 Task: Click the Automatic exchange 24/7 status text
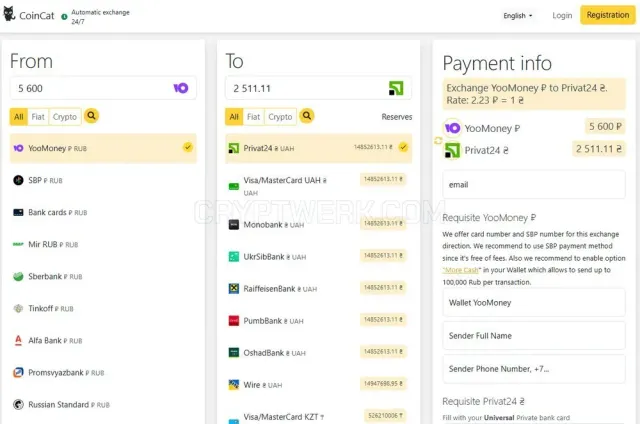100,17
